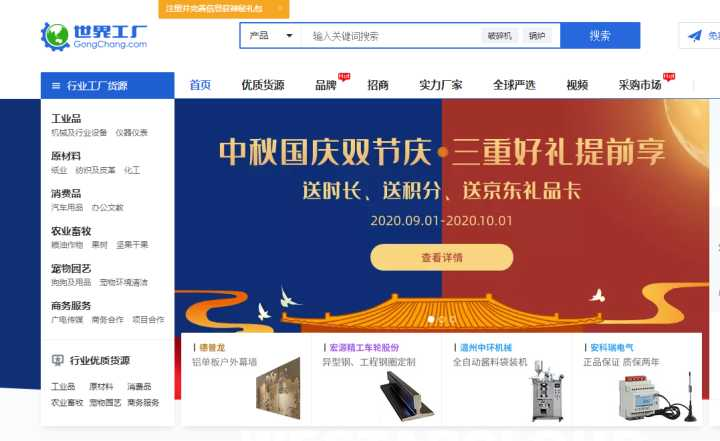Click the GongChang.com globe gear logo

click(55, 36)
